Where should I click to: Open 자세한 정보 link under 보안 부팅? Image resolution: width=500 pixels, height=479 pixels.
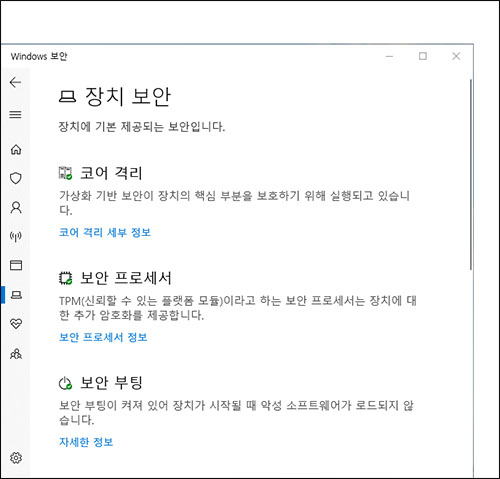[x=86, y=442]
